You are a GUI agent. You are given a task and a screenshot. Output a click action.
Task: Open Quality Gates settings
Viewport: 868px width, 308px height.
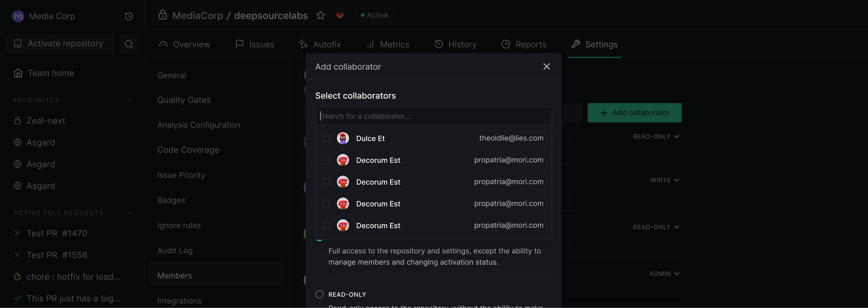[184, 100]
